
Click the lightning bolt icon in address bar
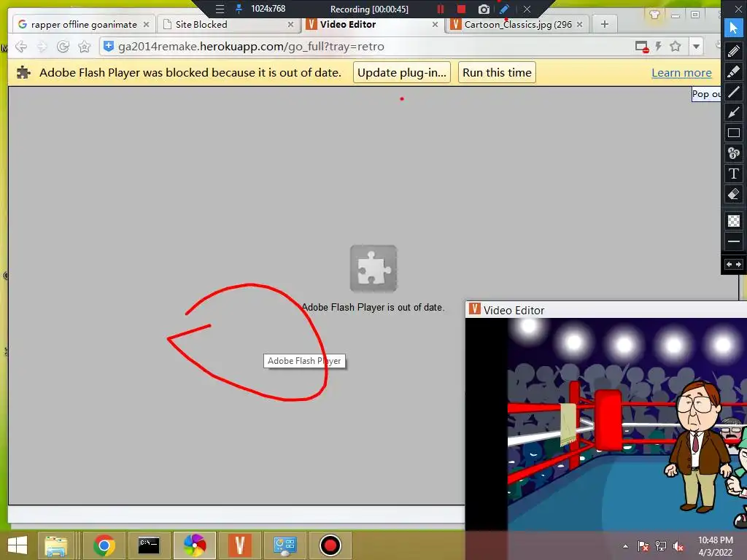click(x=659, y=46)
